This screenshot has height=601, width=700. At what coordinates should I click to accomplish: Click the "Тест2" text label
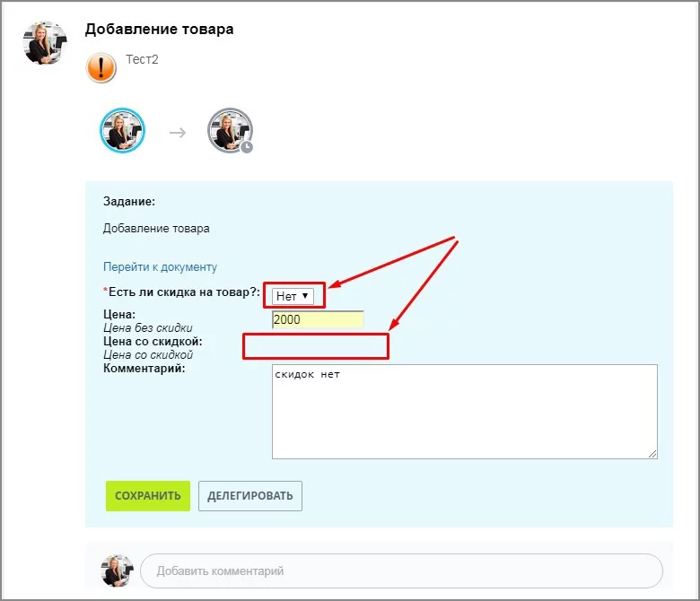click(142, 59)
